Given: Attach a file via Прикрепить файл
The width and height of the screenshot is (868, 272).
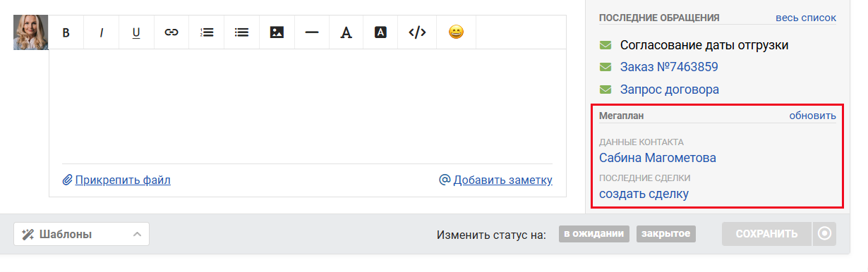Looking at the screenshot, I should click(116, 180).
